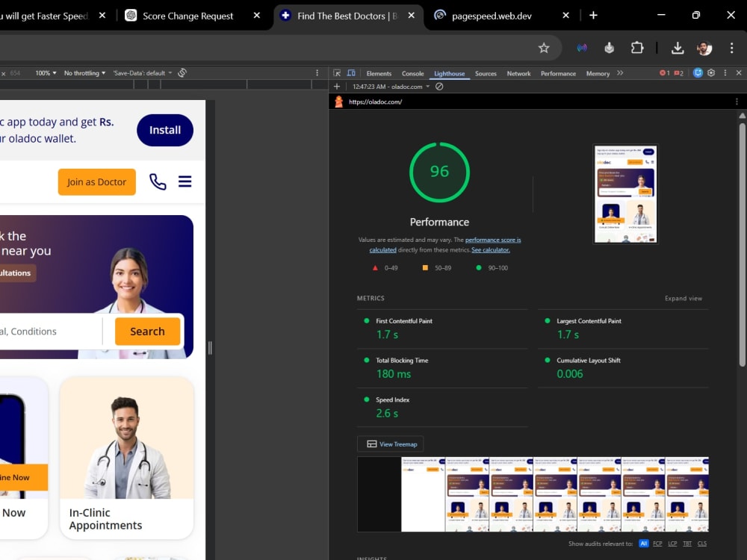Click the Install app button
Viewport: 747px width, 560px height.
[x=165, y=130]
